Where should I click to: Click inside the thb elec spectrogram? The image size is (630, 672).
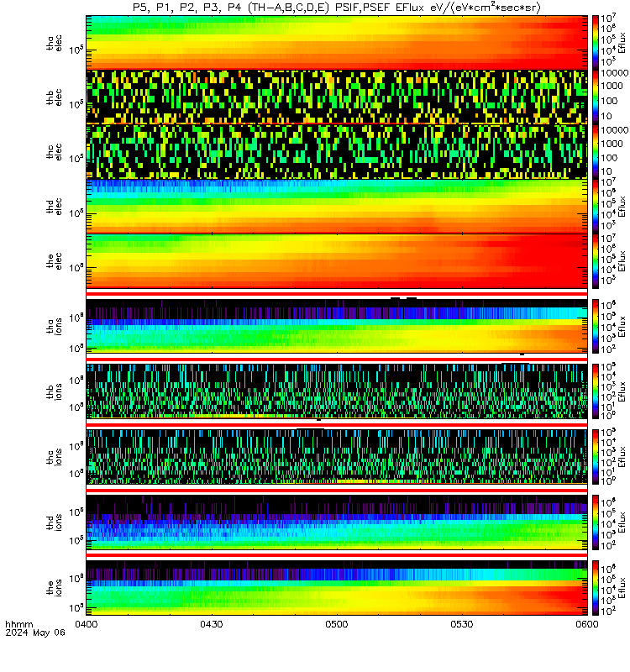(x=337, y=97)
